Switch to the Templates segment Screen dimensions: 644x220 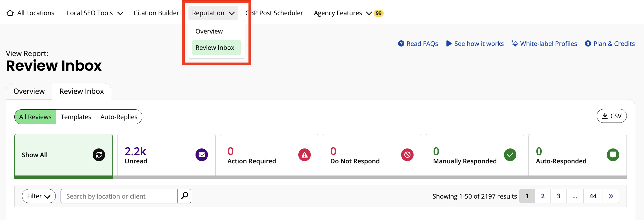76,117
